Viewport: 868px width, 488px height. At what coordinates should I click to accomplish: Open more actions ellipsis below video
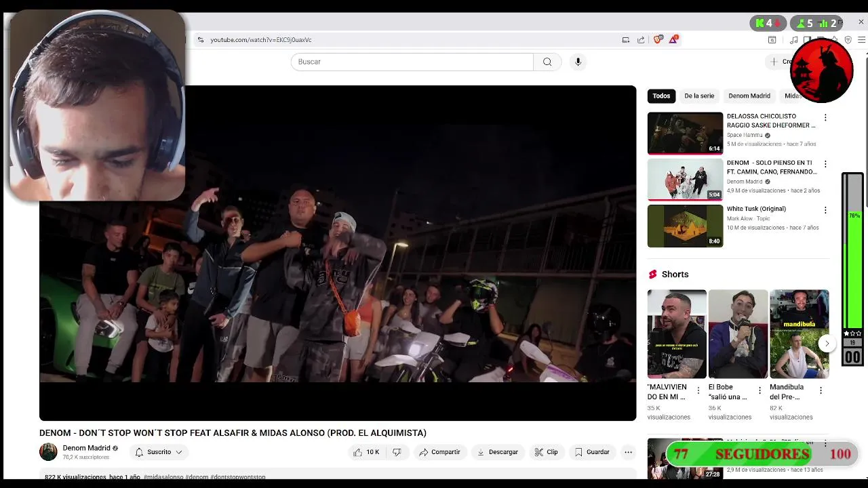(628, 452)
